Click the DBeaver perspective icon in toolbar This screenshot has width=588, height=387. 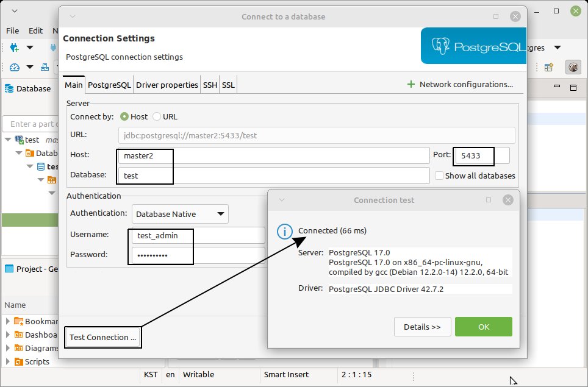(x=573, y=67)
